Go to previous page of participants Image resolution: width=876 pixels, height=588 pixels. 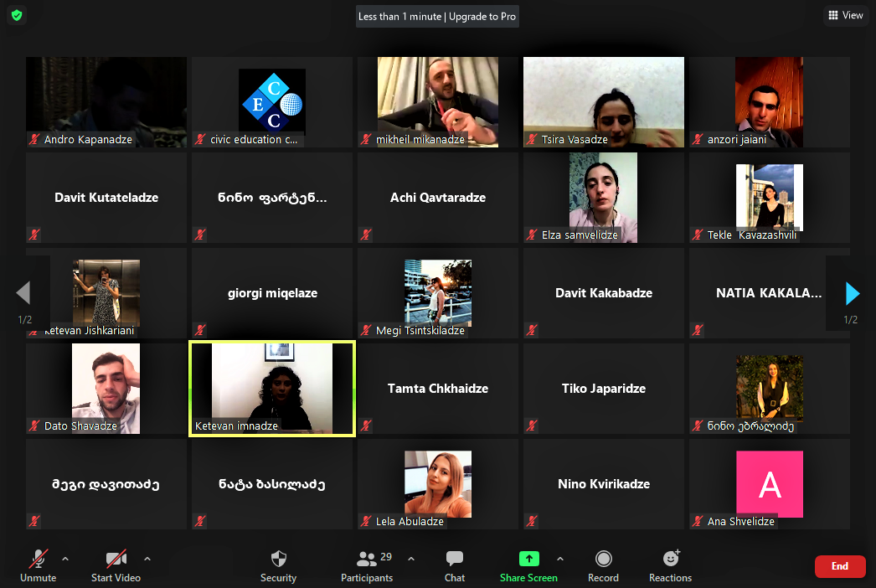pyautogui.click(x=23, y=293)
